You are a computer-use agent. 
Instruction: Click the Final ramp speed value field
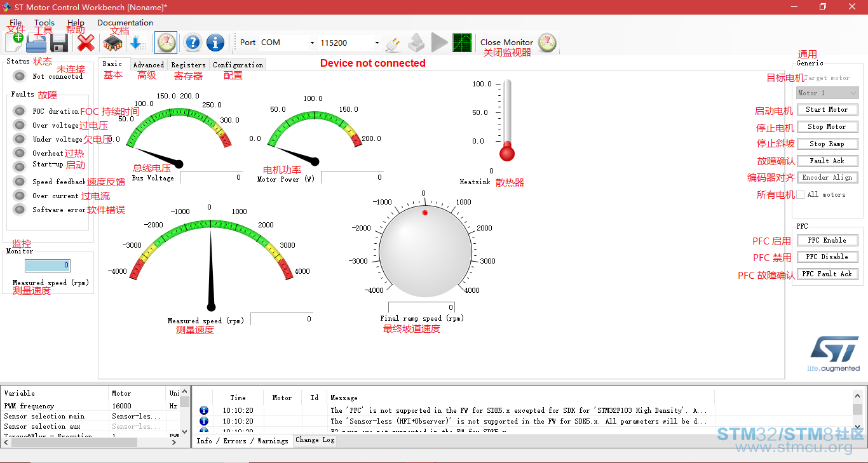(421, 308)
